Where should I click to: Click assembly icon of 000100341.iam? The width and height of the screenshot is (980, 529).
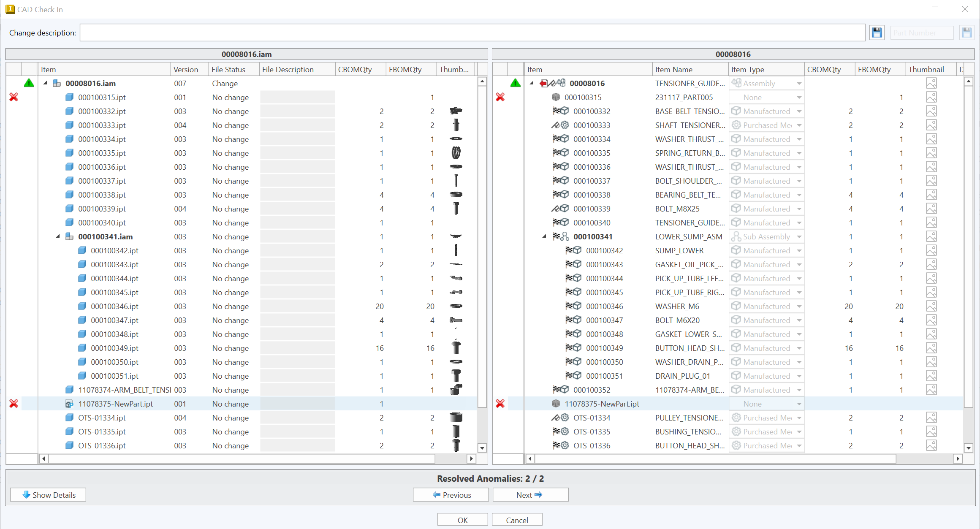click(70, 236)
